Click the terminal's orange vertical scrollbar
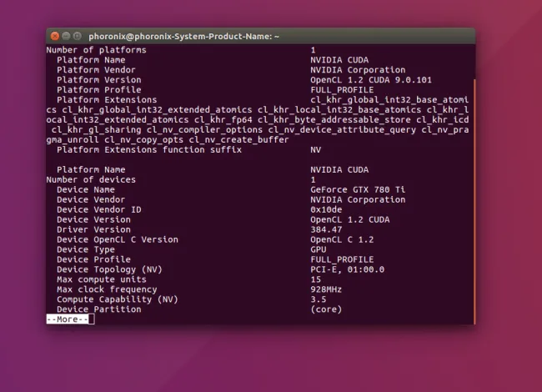The width and height of the screenshot is (542, 392). (474, 200)
